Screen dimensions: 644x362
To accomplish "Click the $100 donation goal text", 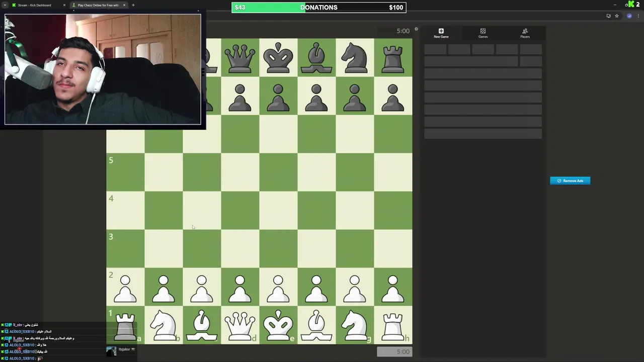I will (x=396, y=8).
